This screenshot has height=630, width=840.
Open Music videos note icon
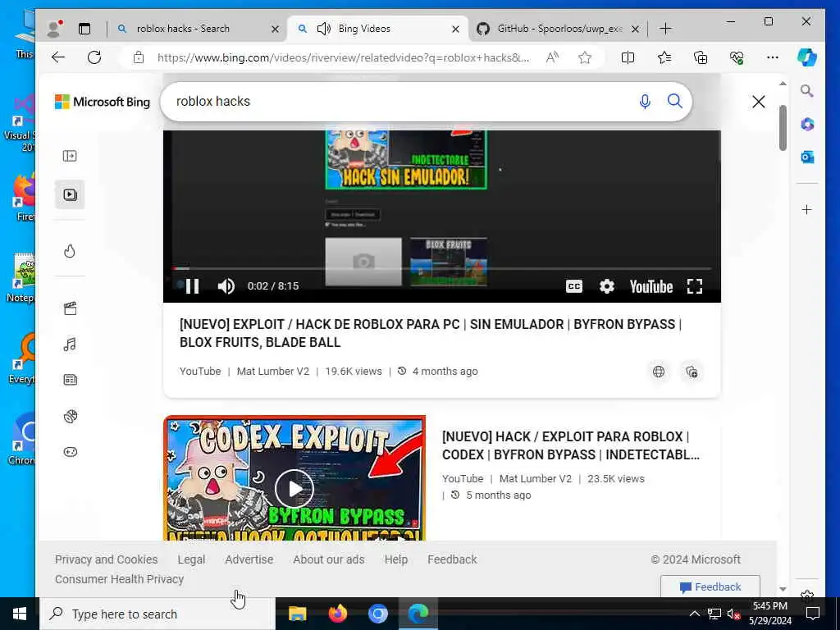[70, 344]
